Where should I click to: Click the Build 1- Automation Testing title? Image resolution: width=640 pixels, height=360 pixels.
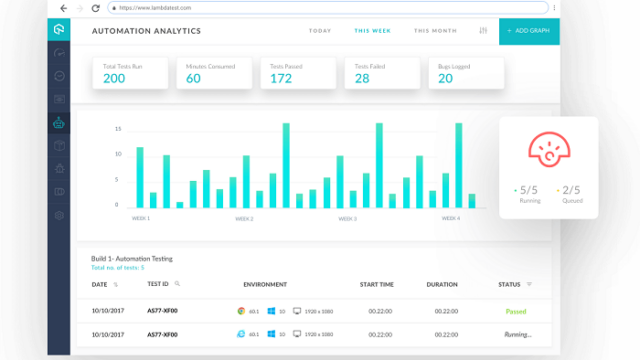(x=132, y=259)
